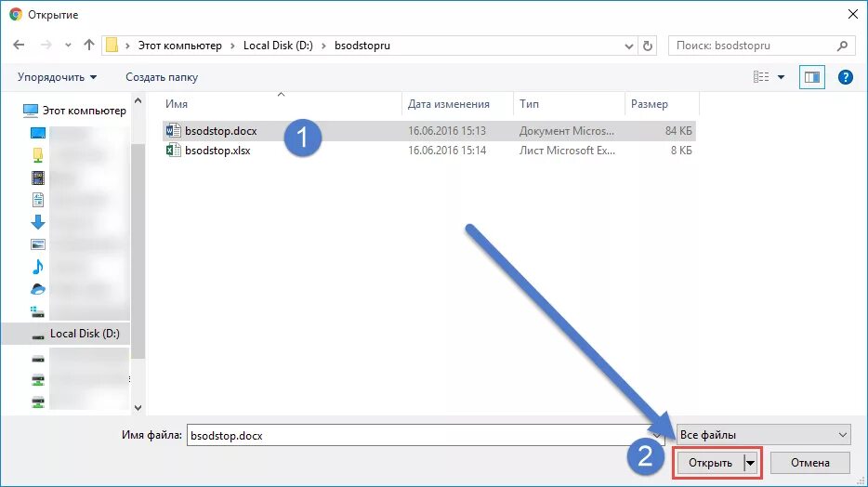Open the view options dropdown arrow

point(781,77)
